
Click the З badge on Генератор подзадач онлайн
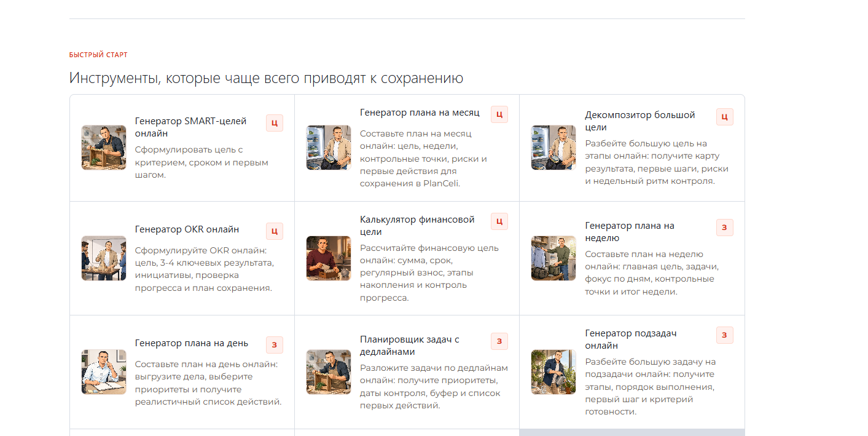pyautogui.click(x=725, y=335)
